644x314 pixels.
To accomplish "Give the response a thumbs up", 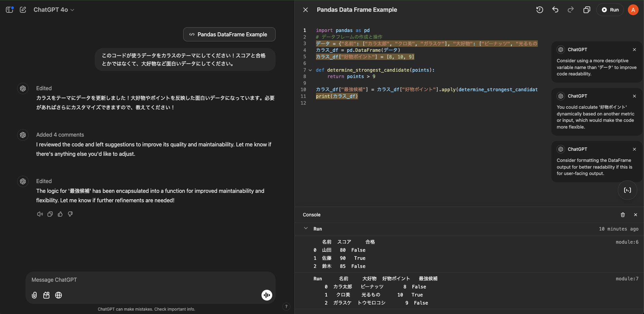I will tap(60, 214).
